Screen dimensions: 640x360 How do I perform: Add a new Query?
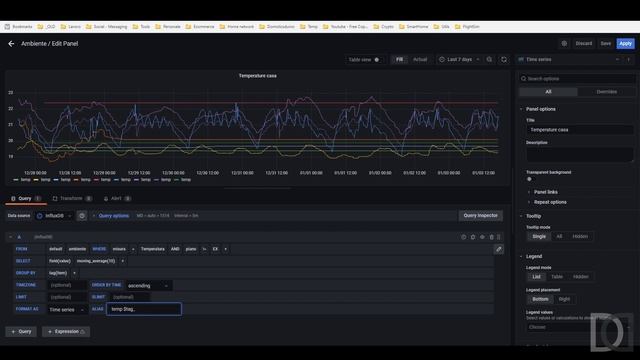coord(21,331)
